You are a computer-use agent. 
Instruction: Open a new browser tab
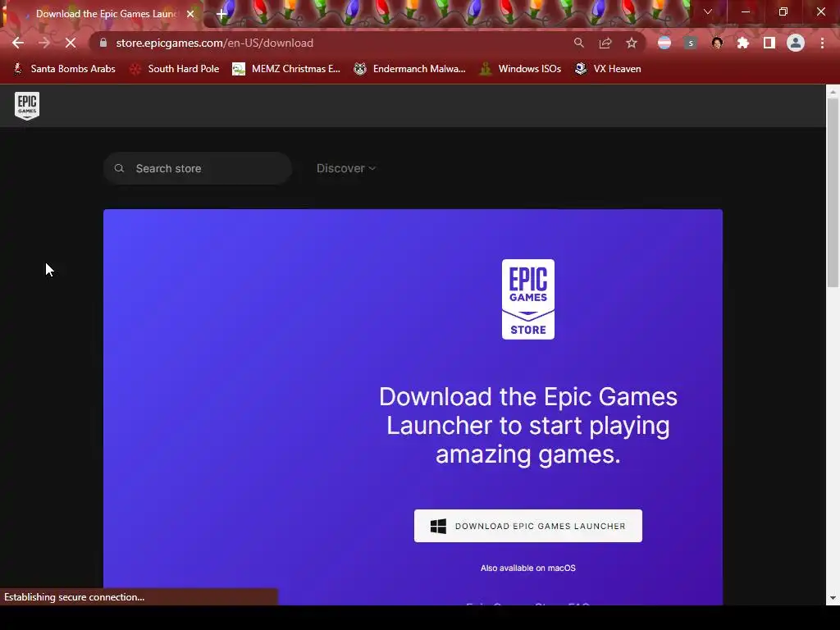pos(221,14)
